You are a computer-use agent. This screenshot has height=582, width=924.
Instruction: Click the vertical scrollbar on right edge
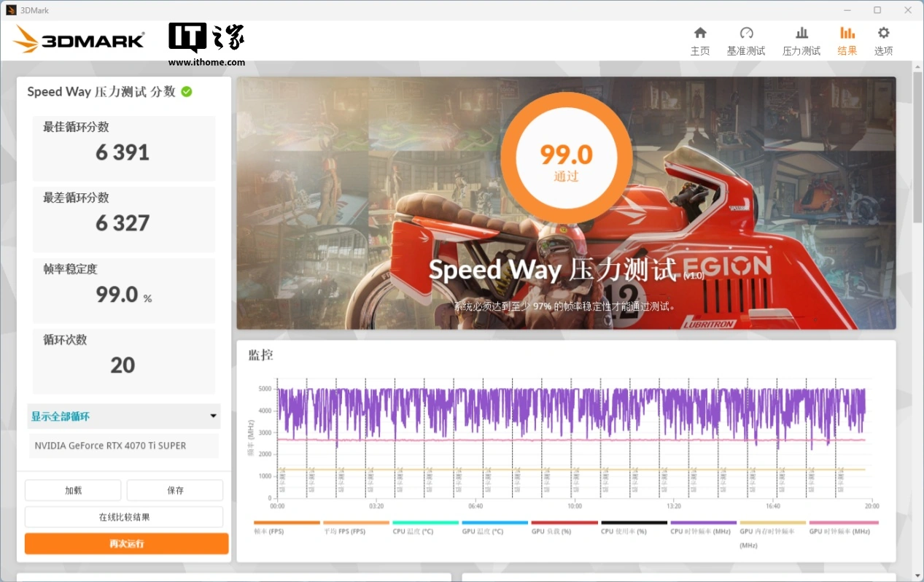pyautogui.click(x=917, y=146)
